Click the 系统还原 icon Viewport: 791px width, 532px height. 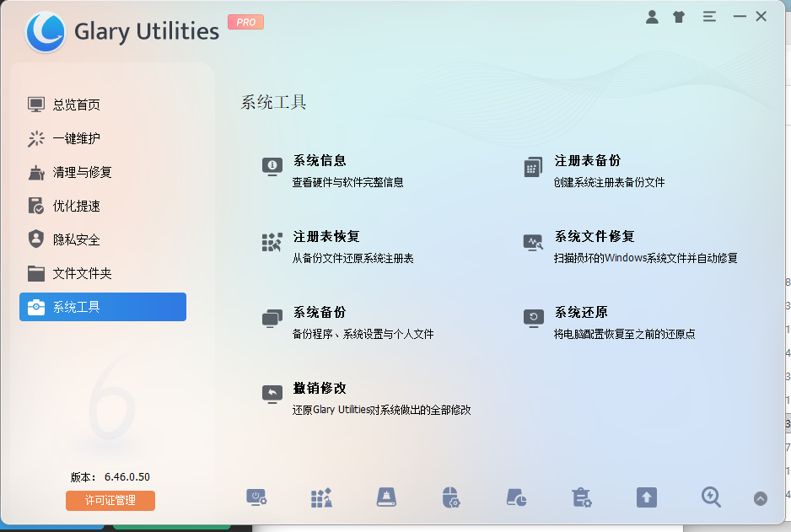coord(533,318)
